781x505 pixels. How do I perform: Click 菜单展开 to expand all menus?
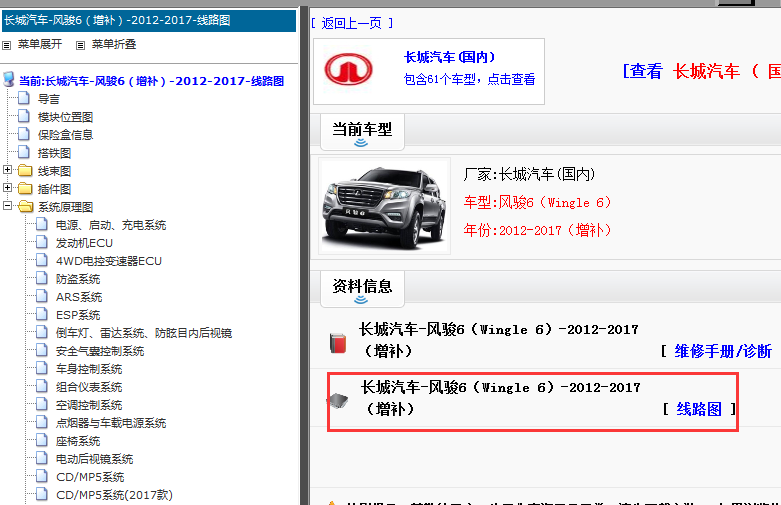point(40,44)
